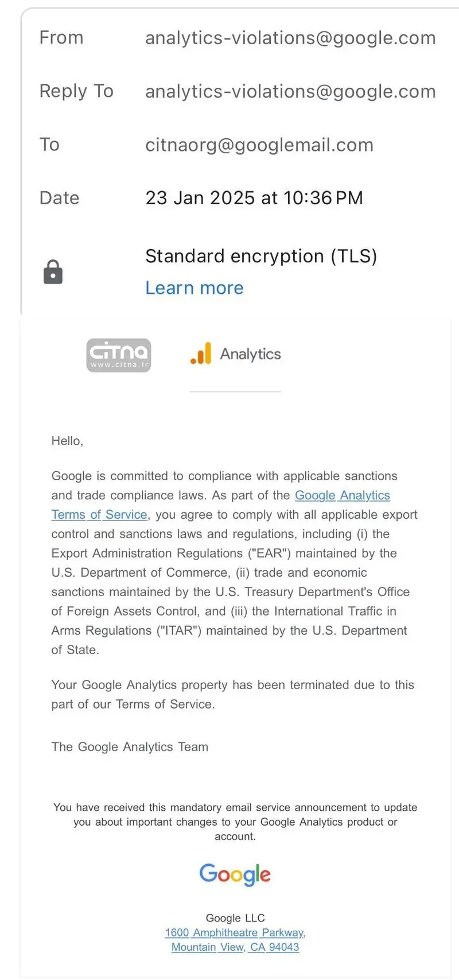Click the From field label
Screen dimensions: 459x980
[61, 38]
